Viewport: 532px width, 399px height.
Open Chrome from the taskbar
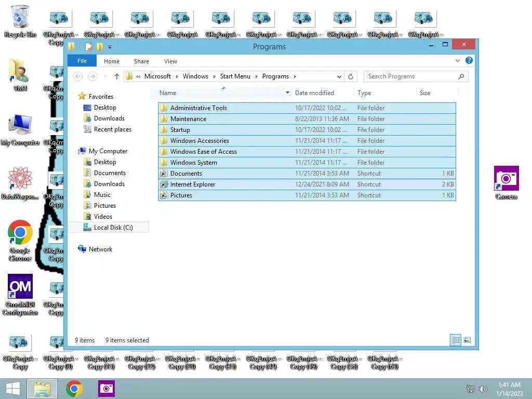point(74,389)
